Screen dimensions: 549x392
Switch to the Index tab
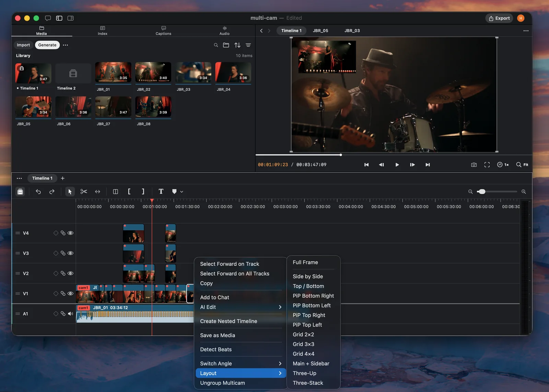103,31
